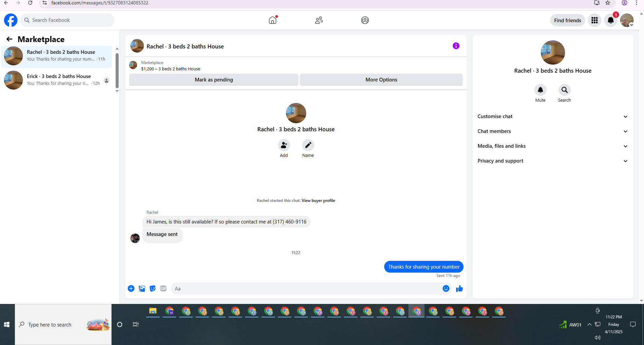Open the account profile picture menu
644x345 pixels.
[627, 20]
